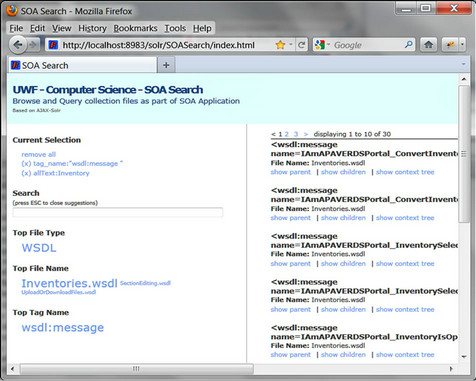Open the Tools menu
Viewport: 476px width, 381px height.
[175, 28]
